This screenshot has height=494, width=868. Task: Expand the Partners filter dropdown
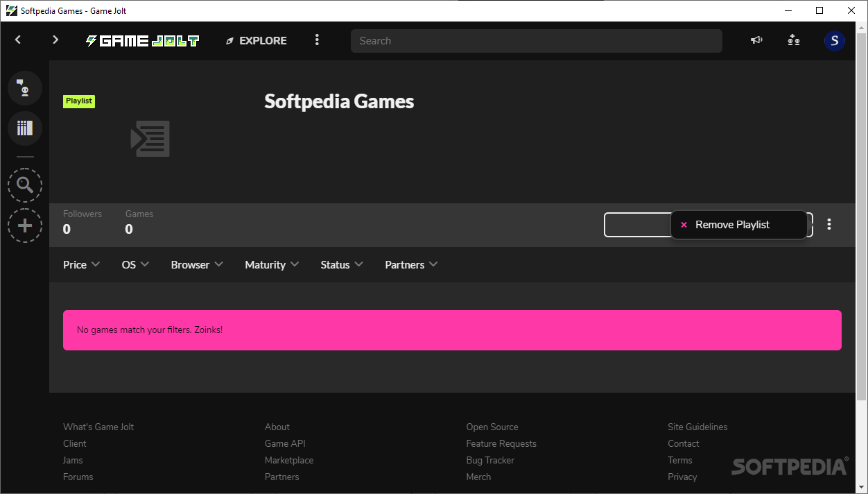point(412,264)
